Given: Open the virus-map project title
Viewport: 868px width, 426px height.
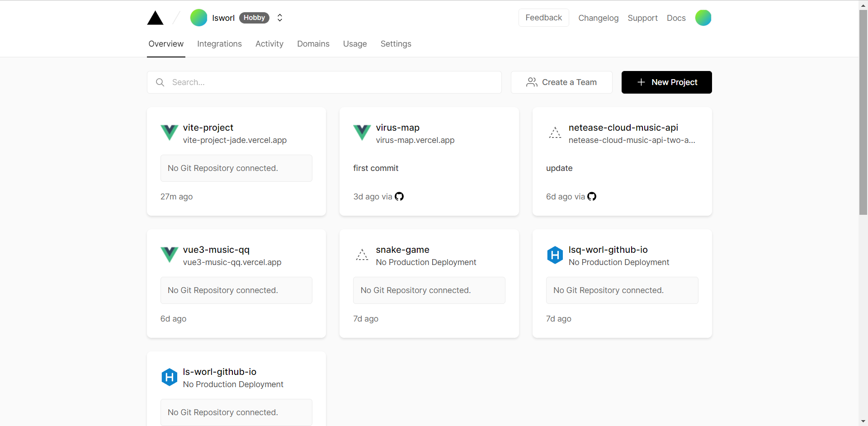Looking at the screenshot, I should [x=398, y=128].
